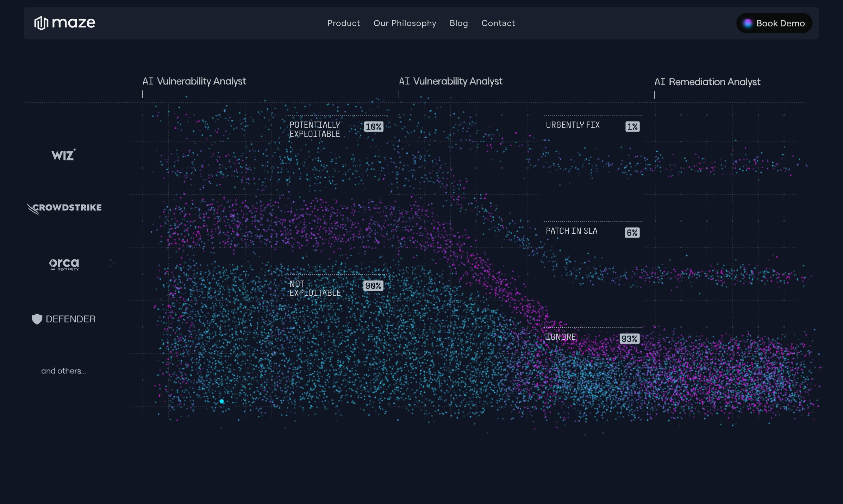The image size is (843, 504).
Task: Click the Orca Security logo
Action: [x=64, y=264]
